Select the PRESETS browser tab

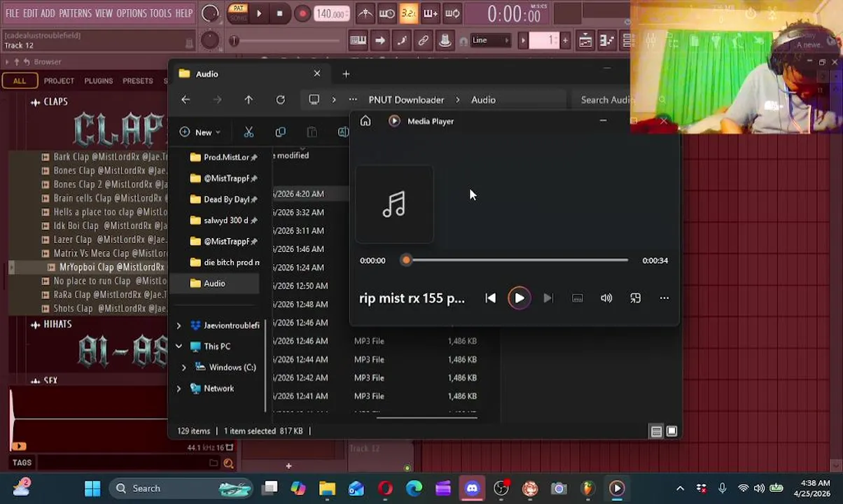(138, 80)
